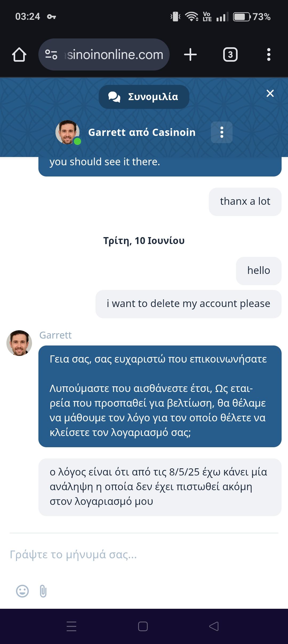Tap Garrett's avatar beside his message

click(x=19, y=343)
